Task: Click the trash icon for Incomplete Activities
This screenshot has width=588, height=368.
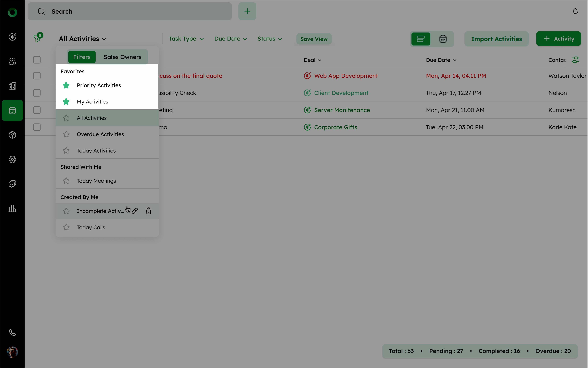Action: pos(148,211)
